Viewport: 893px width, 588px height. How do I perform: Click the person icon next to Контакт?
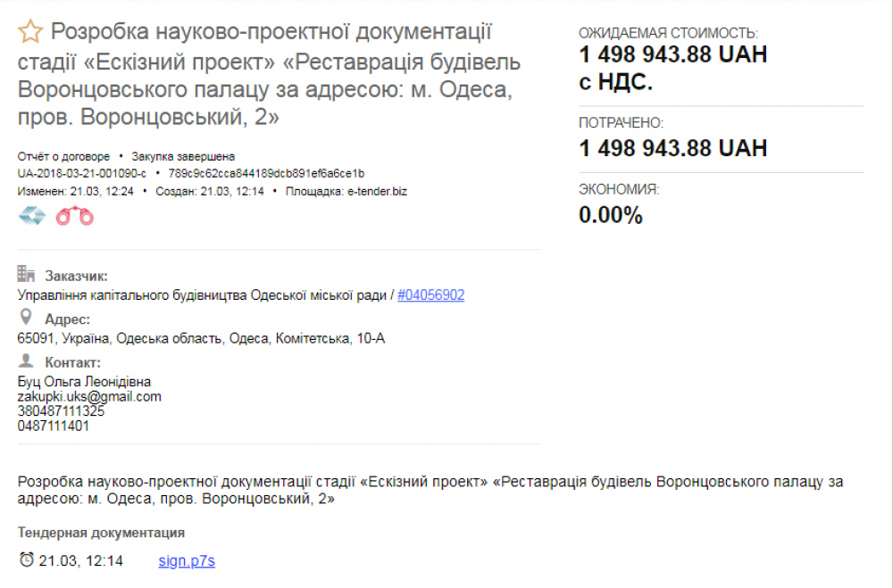pos(26,361)
